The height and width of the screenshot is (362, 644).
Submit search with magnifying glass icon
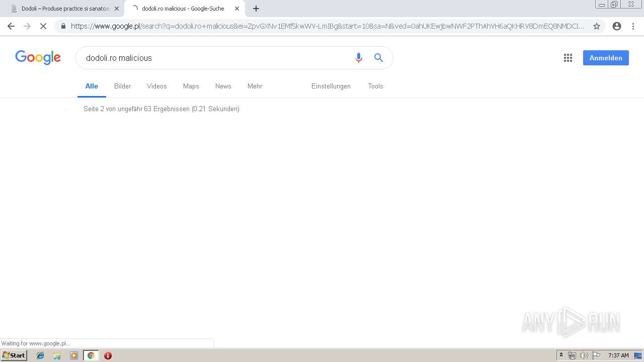click(379, 58)
